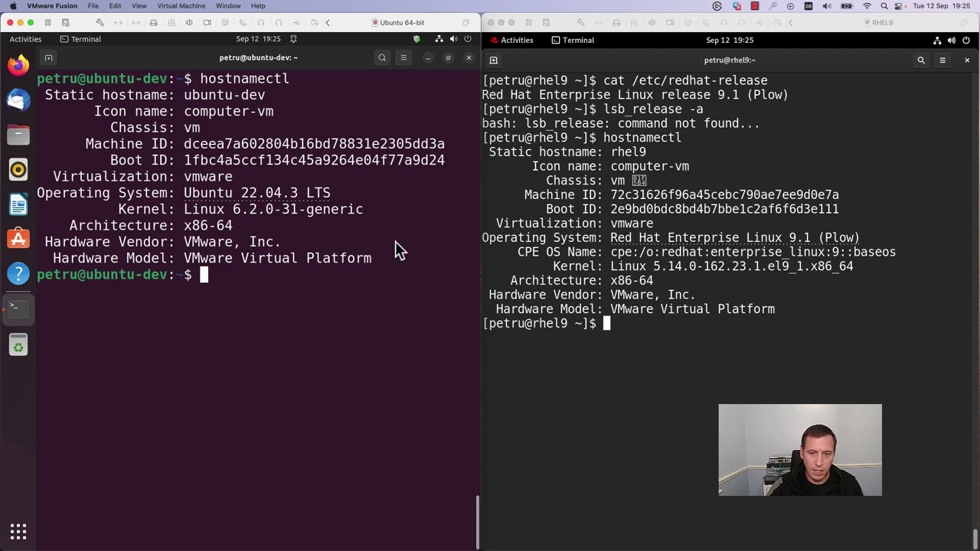This screenshot has width=980, height=551.
Task: Search in the RHEL9 terminal window
Action: pos(921,60)
